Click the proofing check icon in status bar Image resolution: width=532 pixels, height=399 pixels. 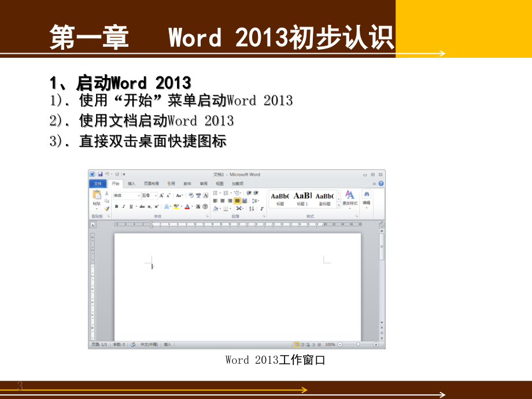(x=133, y=344)
